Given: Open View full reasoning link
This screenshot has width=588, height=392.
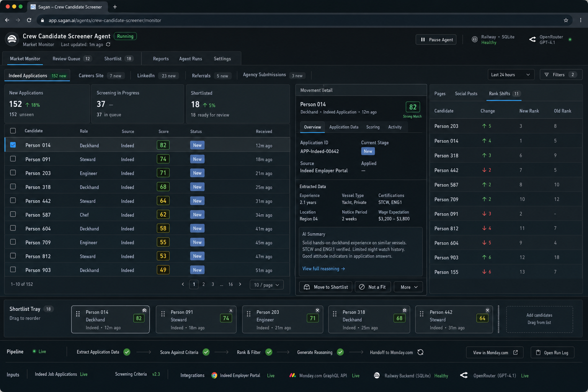Looking at the screenshot, I should pyautogui.click(x=323, y=269).
